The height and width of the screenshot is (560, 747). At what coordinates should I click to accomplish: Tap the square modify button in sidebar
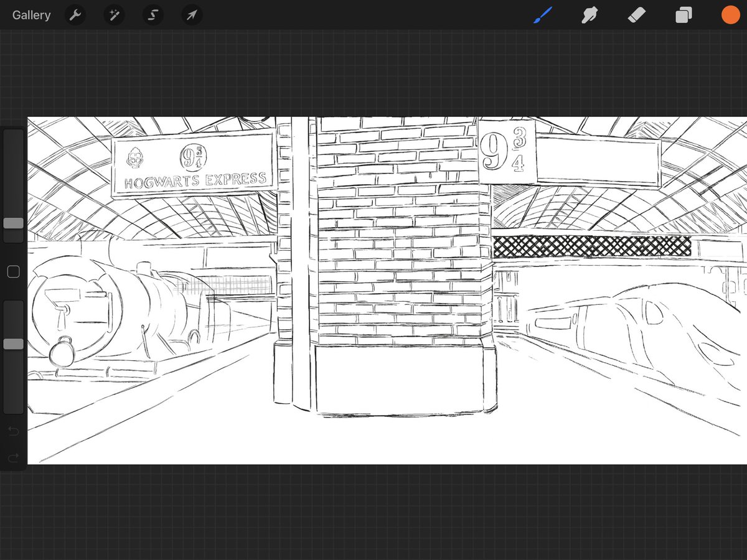click(x=13, y=271)
